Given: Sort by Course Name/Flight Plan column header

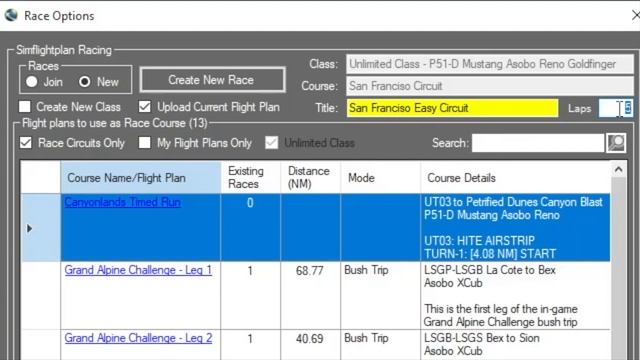Looking at the screenshot, I should coord(141,178).
